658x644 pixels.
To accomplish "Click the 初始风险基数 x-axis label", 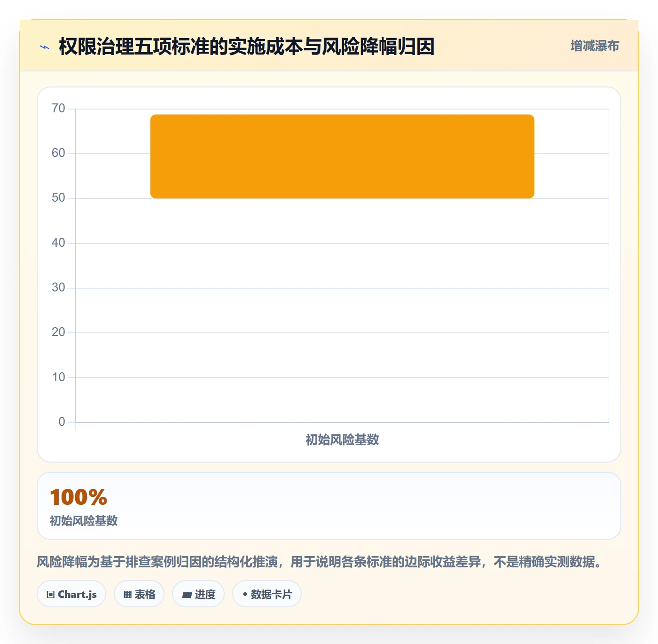I will [x=342, y=440].
